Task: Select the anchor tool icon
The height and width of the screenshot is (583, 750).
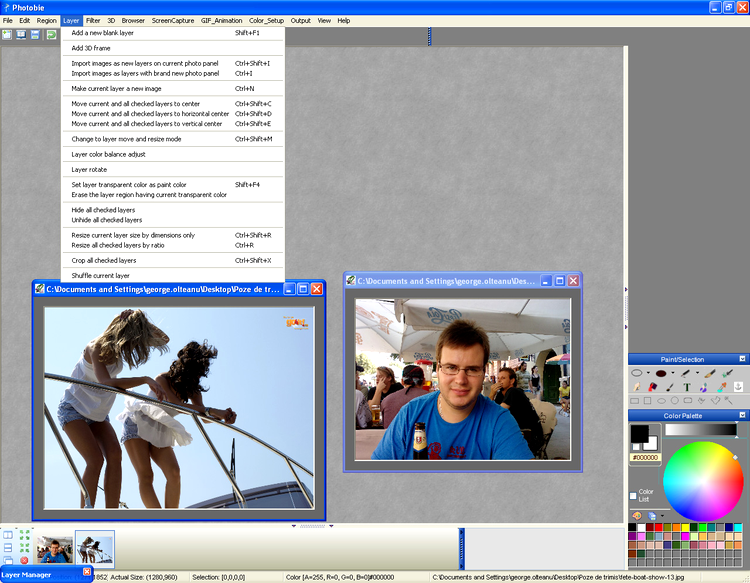Action: [738, 386]
